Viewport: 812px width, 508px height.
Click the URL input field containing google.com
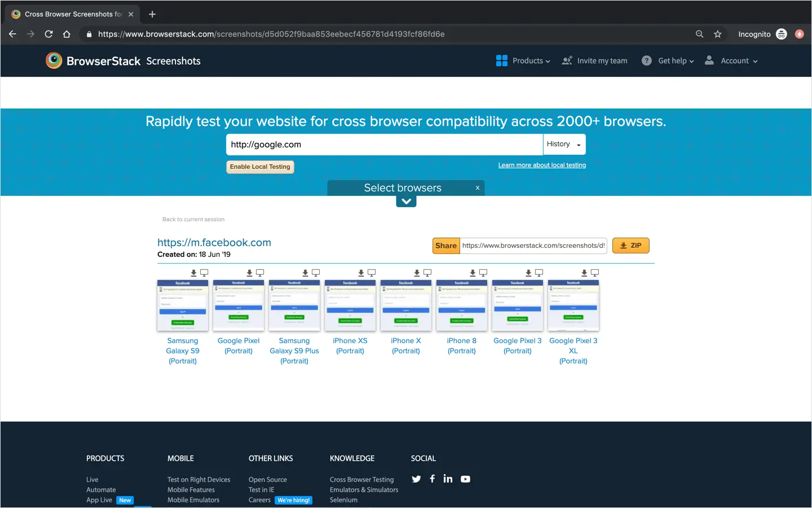tap(383, 144)
